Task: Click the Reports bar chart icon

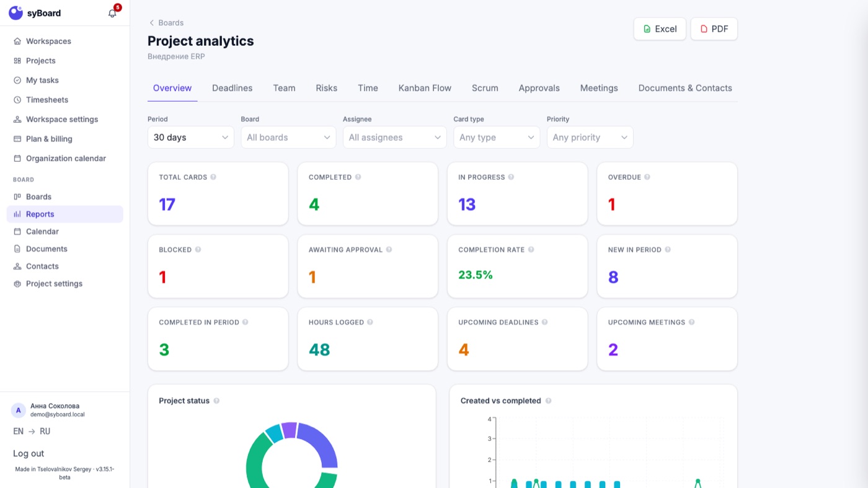Action: 17,214
